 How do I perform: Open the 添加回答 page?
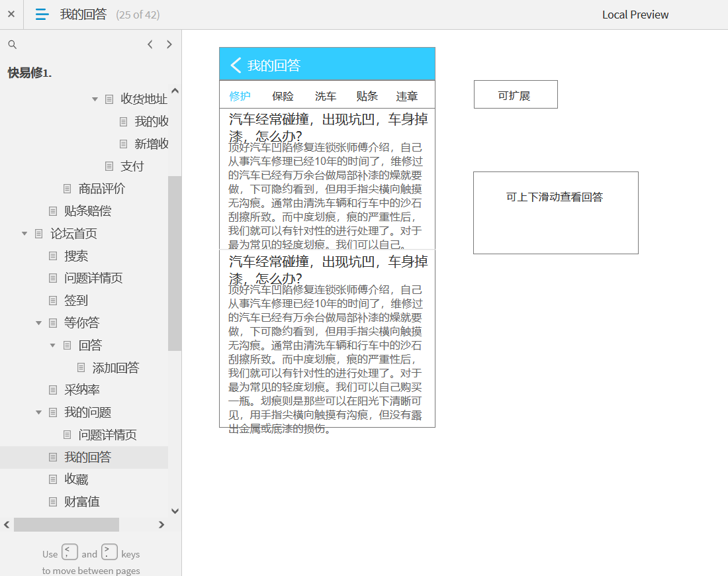(x=116, y=367)
